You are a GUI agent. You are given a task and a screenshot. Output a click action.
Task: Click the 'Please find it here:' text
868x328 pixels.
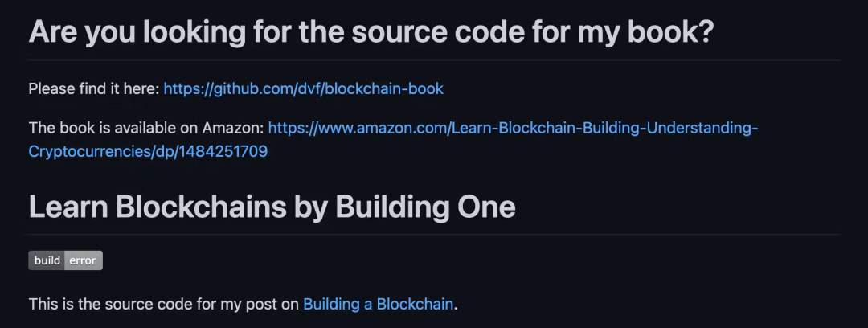pyautogui.click(x=94, y=88)
